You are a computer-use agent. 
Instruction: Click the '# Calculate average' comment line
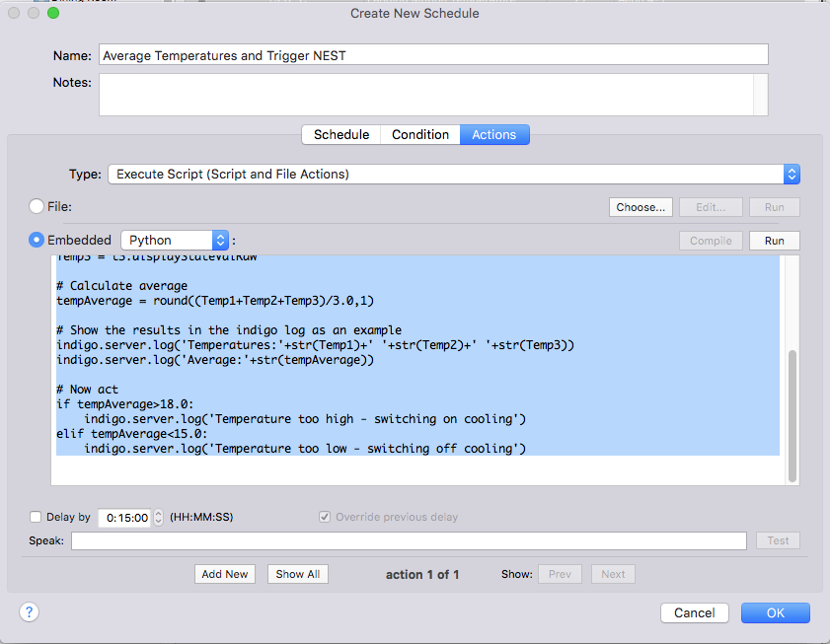coord(122,286)
